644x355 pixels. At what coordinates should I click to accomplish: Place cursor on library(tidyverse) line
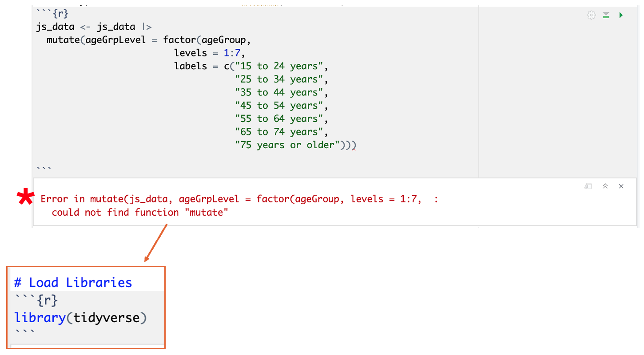point(80,318)
